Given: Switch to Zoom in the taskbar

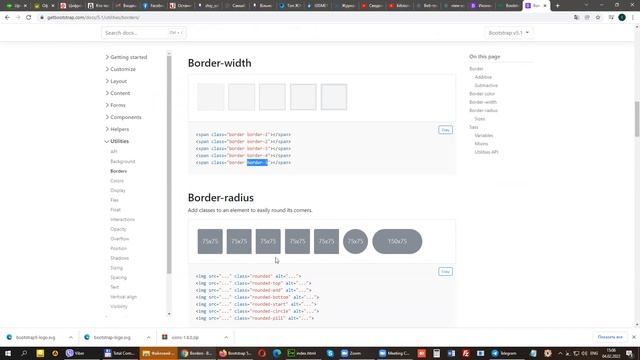Looking at the screenshot, I should 352,353.
